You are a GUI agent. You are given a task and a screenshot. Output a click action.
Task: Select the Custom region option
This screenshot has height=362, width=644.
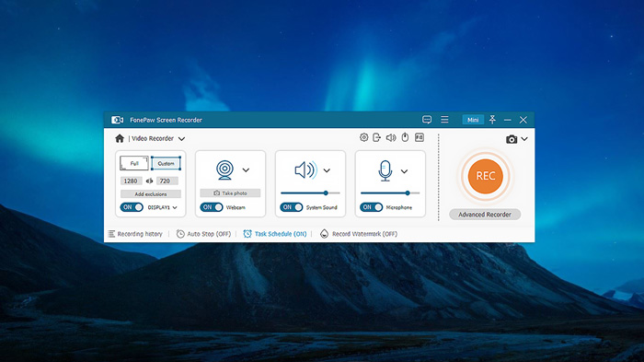[x=166, y=163]
